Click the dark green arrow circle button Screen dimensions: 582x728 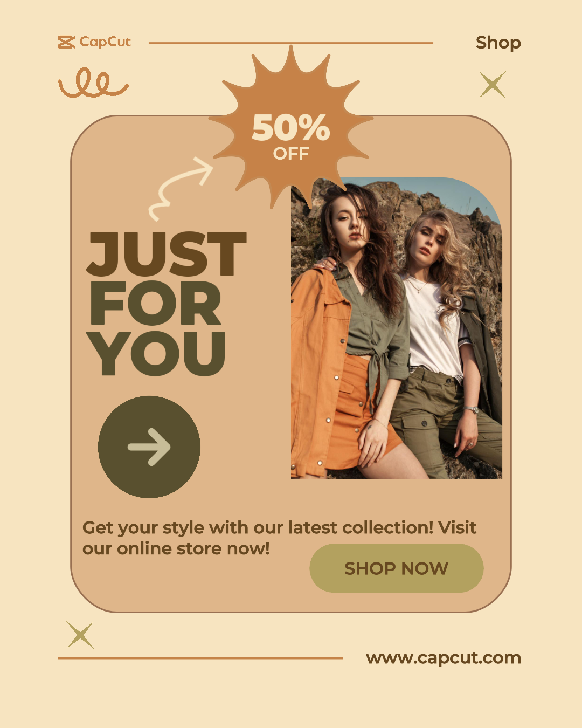click(149, 447)
